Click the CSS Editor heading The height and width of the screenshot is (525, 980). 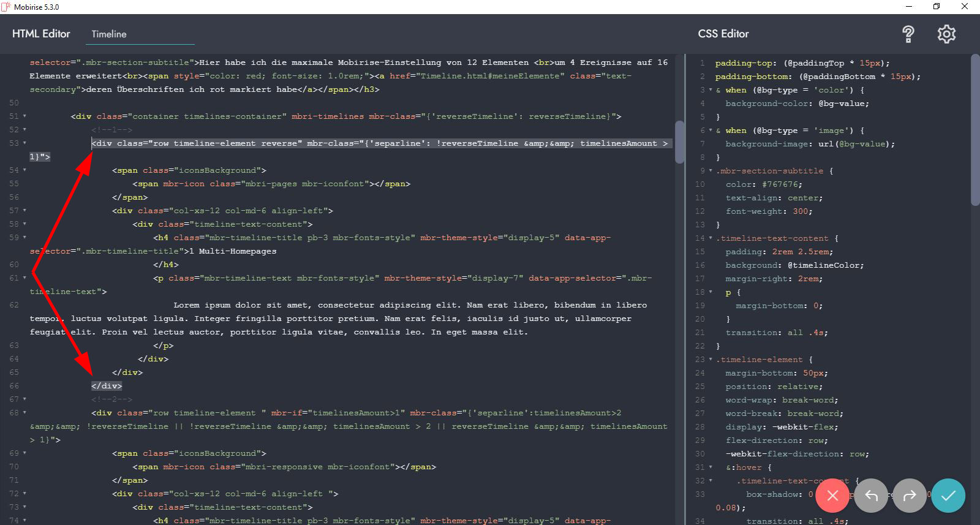pyautogui.click(x=723, y=34)
